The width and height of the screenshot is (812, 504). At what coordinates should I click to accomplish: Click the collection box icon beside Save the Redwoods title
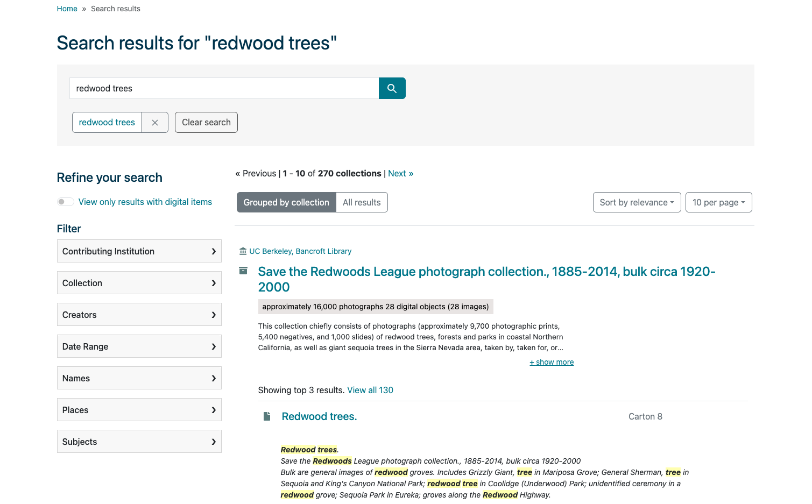click(243, 271)
